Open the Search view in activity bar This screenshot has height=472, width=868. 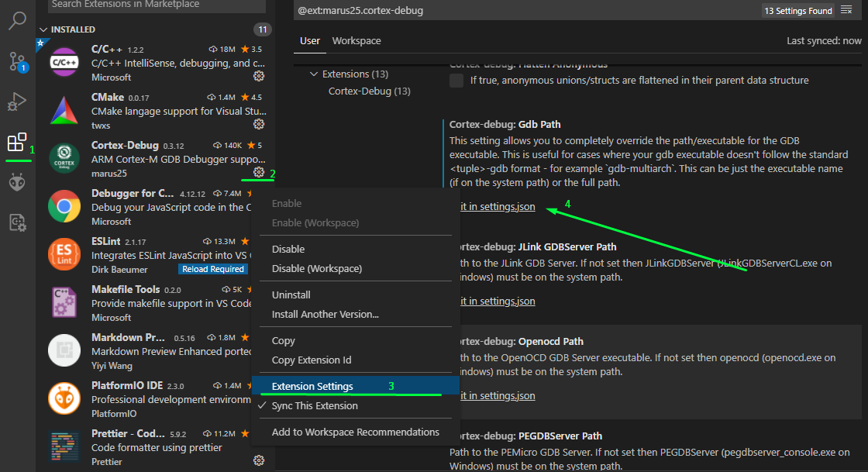point(17,20)
